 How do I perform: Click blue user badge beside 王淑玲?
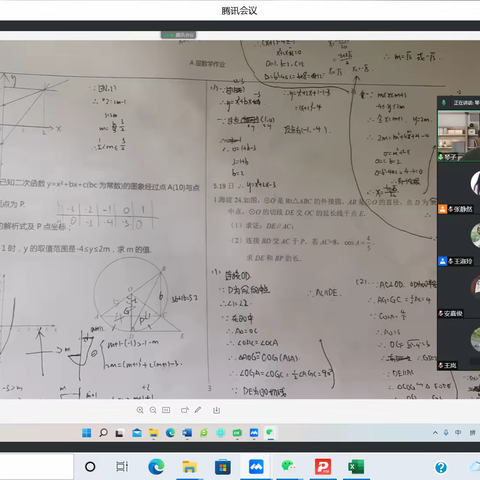[x=442, y=261]
